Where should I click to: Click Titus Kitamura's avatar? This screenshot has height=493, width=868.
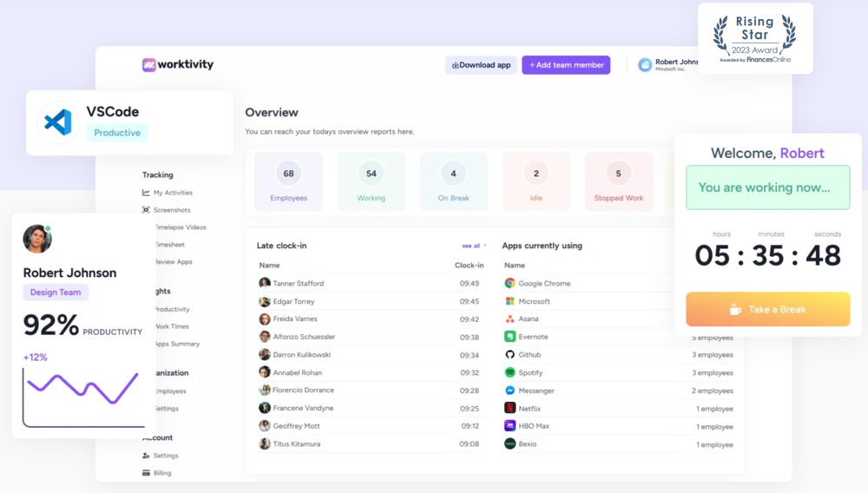coord(265,444)
